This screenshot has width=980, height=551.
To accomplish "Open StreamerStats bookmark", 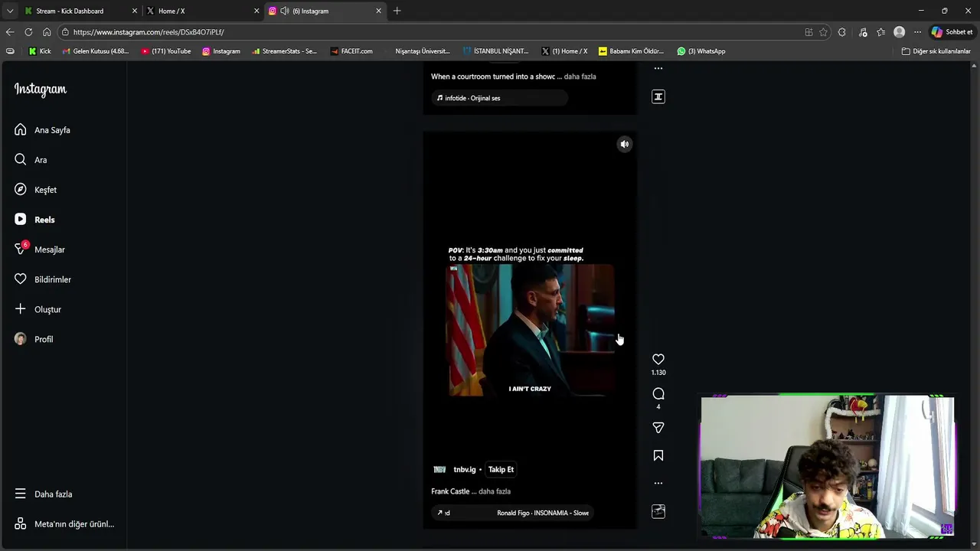I will [284, 51].
